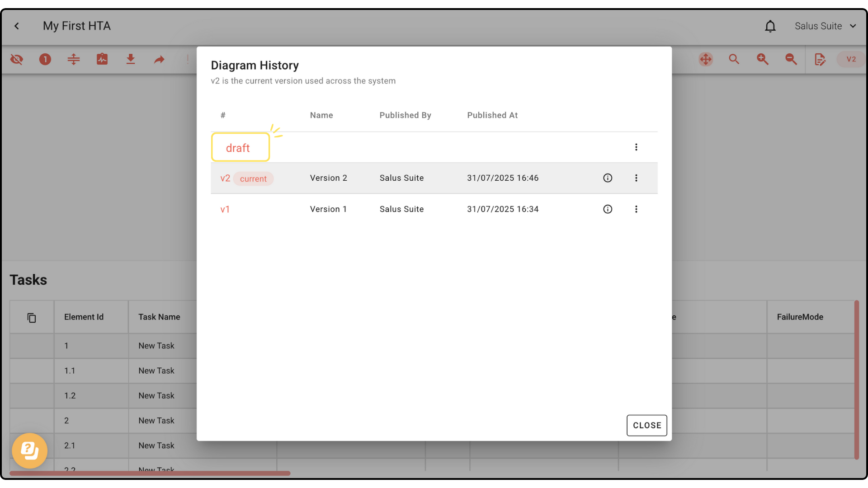
Task: Click the zoom out magnifier icon
Action: [x=791, y=59]
